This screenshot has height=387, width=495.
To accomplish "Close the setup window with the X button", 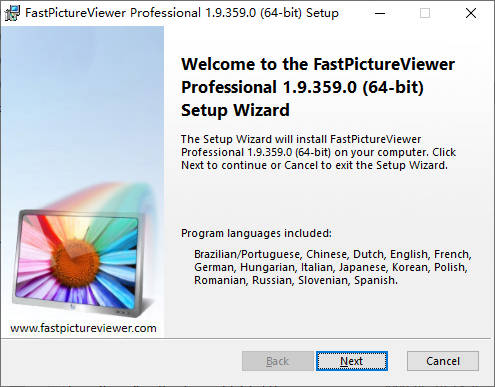I will [471, 13].
